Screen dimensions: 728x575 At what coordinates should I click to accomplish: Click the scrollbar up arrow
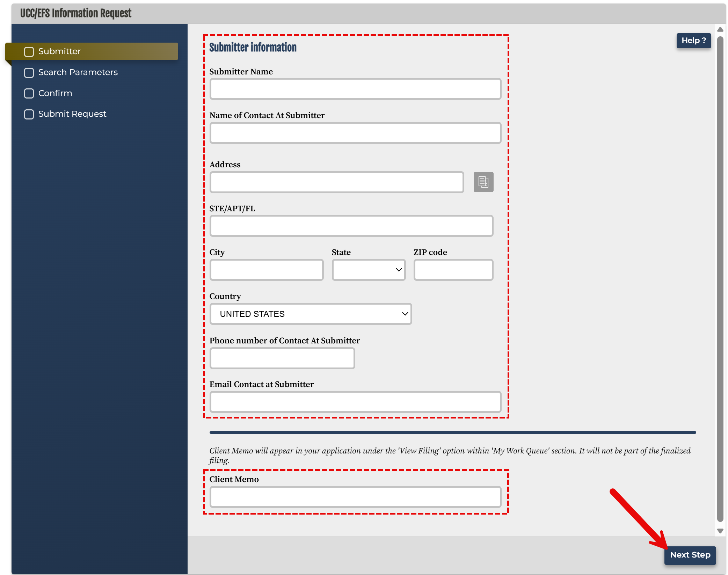tap(720, 29)
